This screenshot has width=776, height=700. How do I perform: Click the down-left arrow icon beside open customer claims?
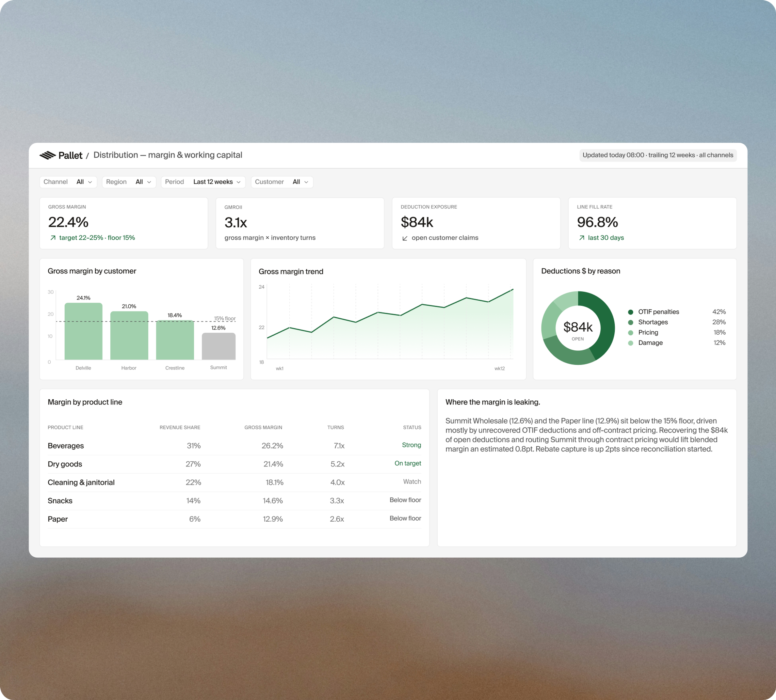pyautogui.click(x=405, y=238)
